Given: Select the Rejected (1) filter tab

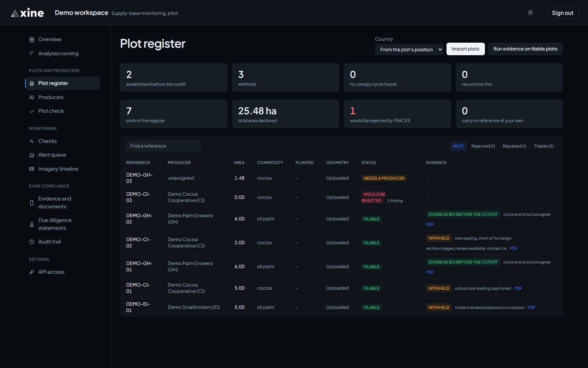Looking at the screenshot, I should point(483,146).
